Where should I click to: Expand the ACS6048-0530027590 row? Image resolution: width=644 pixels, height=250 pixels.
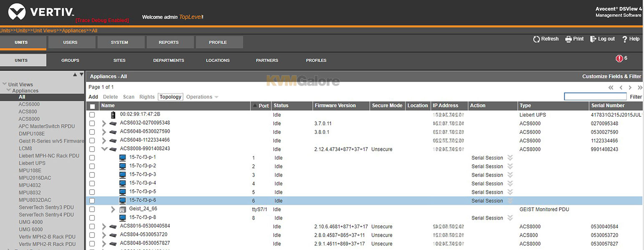pyautogui.click(x=104, y=132)
